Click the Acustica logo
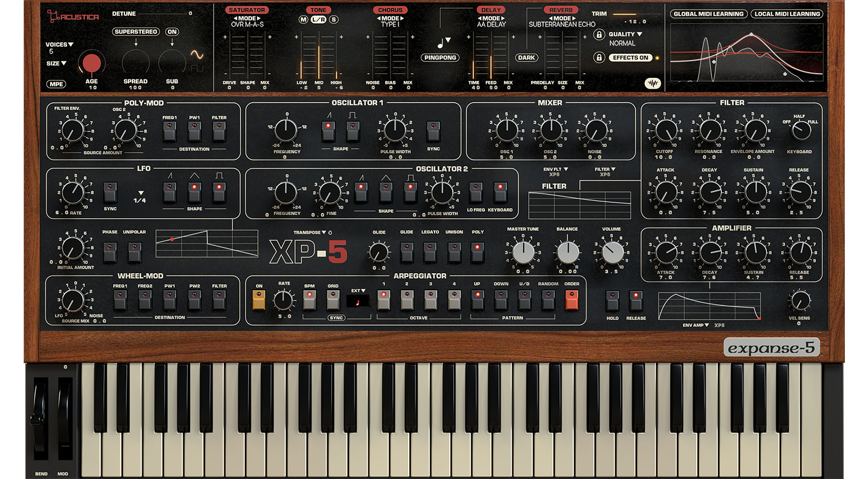The image size is (868, 479). [73, 17]
